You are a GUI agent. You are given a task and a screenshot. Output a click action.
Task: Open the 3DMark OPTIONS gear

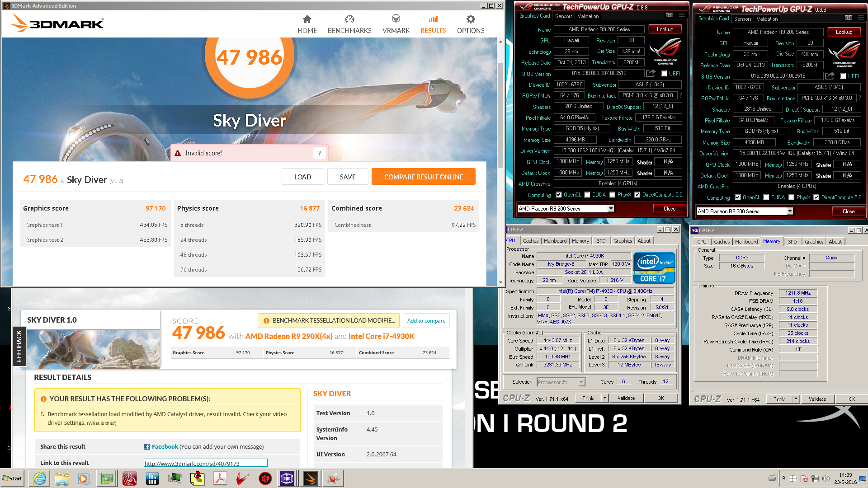[471, 24]
